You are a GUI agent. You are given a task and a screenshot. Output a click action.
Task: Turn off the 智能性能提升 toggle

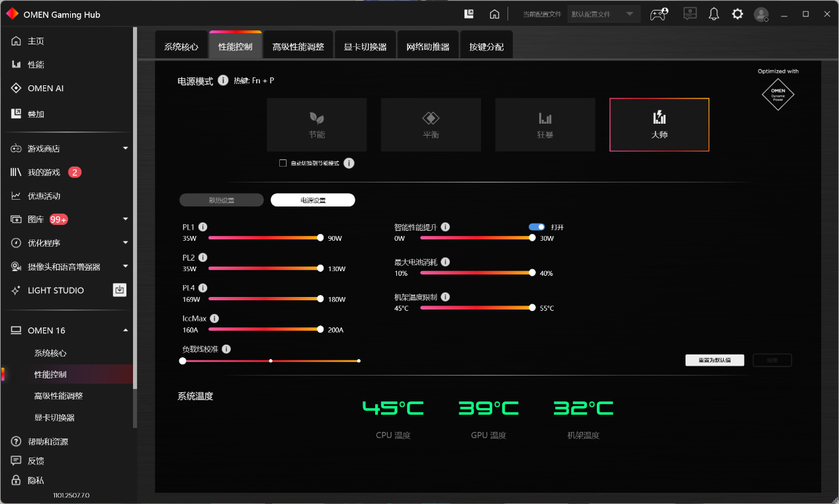[x=536, y=226]
